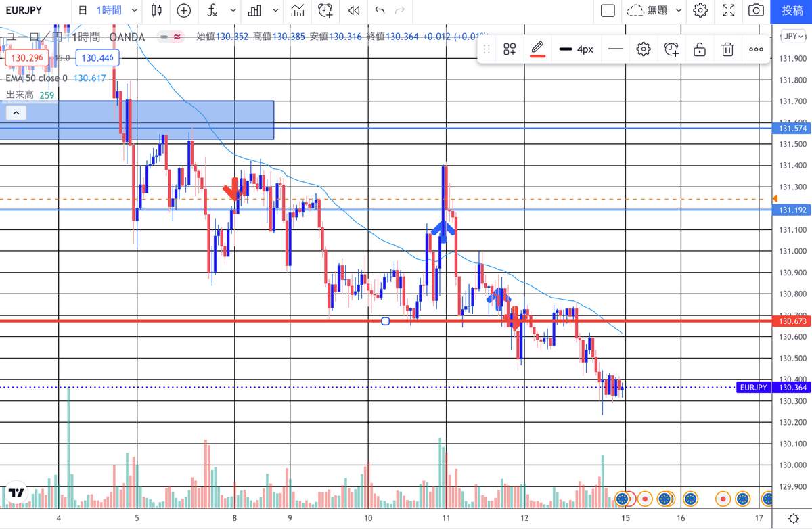Open the candlestick chart type selector

pos(156,10)
